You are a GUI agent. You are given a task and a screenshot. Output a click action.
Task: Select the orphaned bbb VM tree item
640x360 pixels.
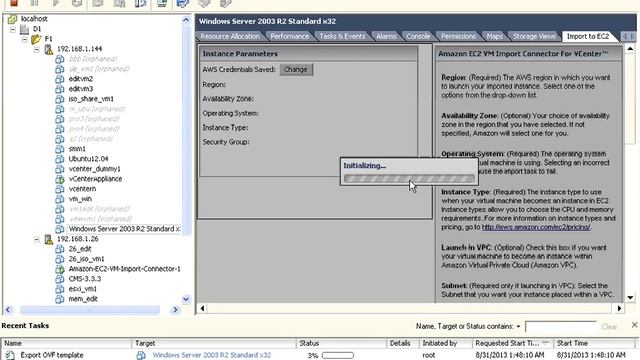93,59
